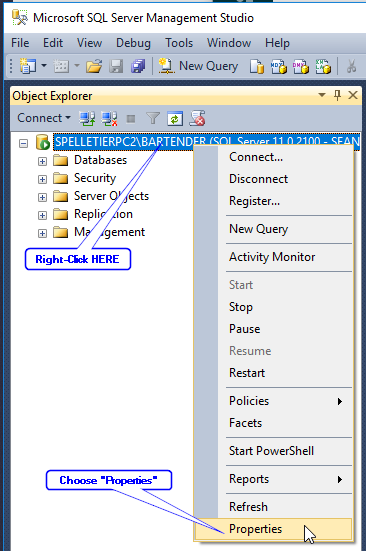
Task: Click the Stop square icon in Object Explorer
Action: (131, 119)
